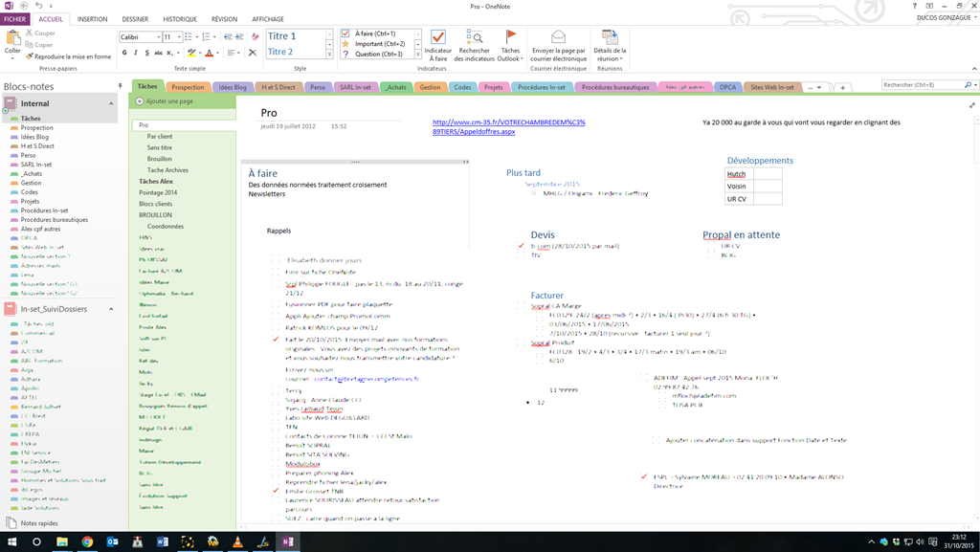Toggle underline (S) formatting
Image resolution: width=980 pixels, height=552 pixels.
coord(146,53)
